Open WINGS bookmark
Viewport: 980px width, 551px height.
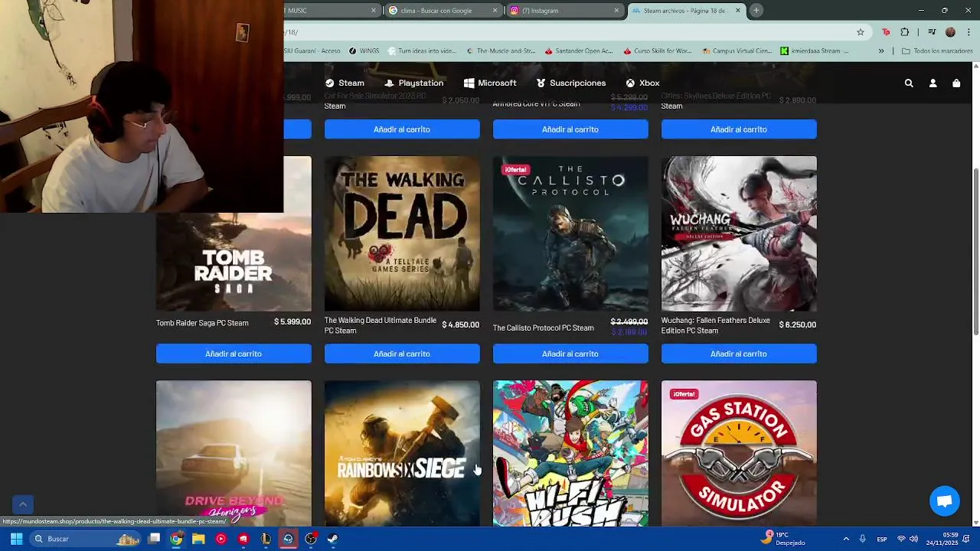364,51
